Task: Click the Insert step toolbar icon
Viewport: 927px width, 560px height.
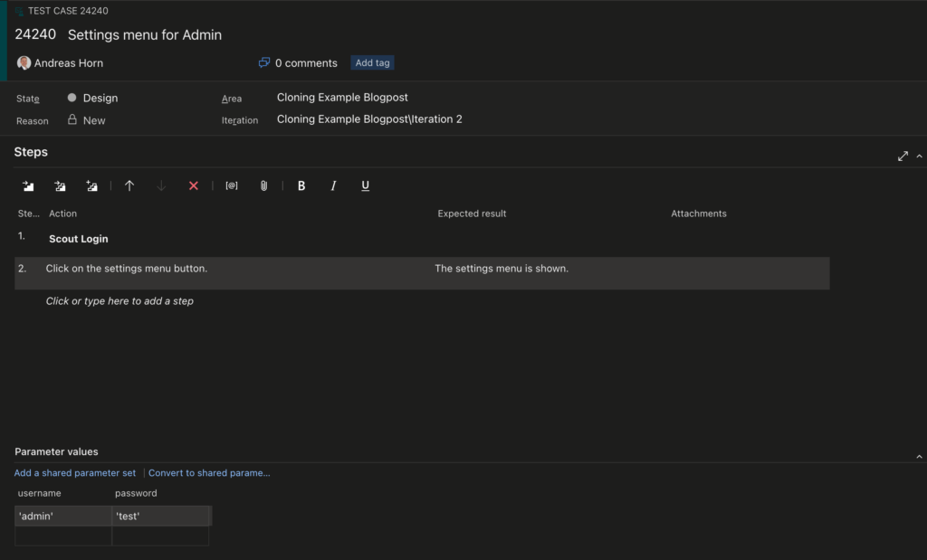Action: click(28, 185)
